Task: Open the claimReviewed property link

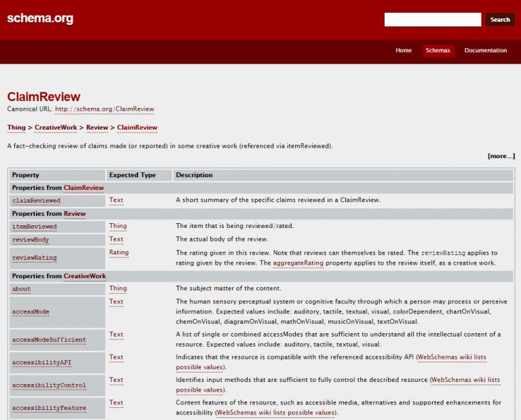Action: pos(36,201)
